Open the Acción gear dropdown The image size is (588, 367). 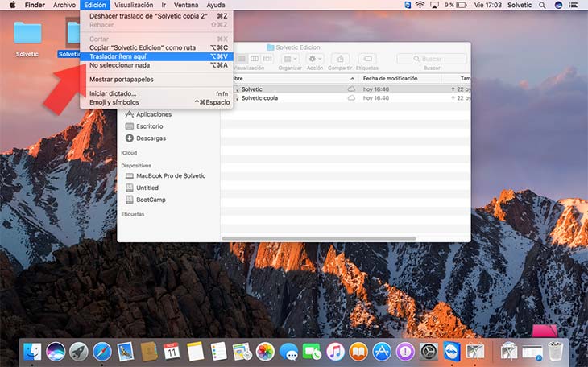(315, 59)
